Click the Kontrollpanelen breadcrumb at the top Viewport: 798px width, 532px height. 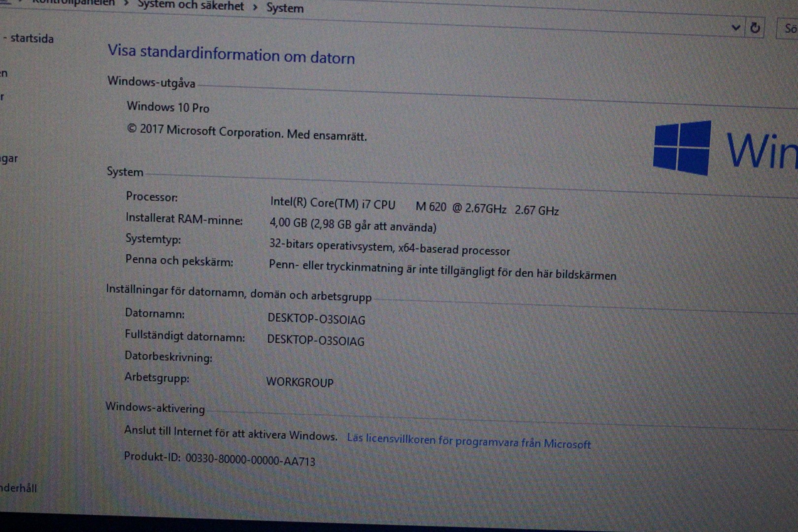pyautogui.click(x=74, y=2)
